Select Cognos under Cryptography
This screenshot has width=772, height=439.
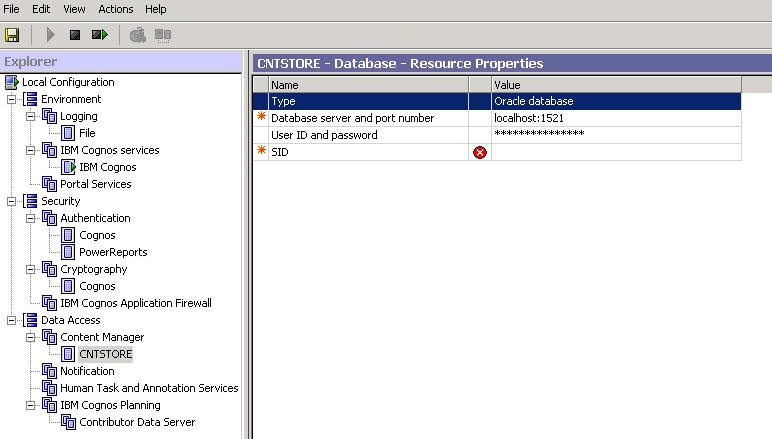click(97, 286)
